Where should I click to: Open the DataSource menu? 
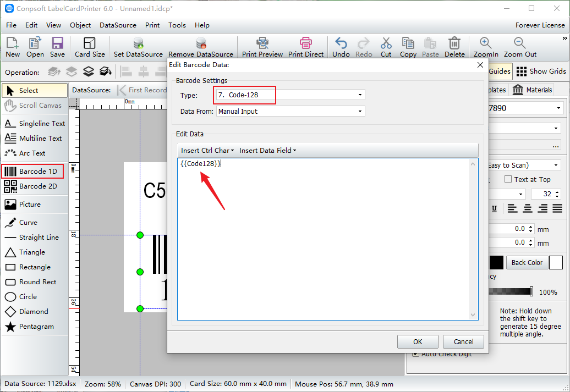click(118, 25)
